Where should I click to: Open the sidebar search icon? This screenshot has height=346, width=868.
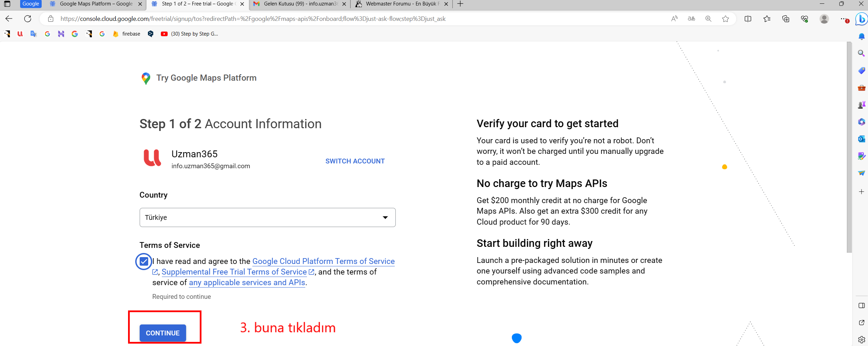coord(862,53)
